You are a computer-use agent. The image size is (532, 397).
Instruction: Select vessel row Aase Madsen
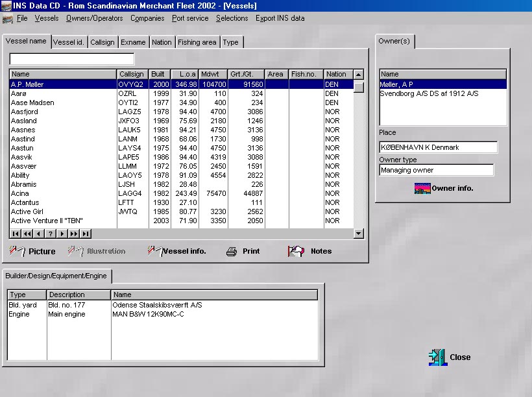click(x=182, y=102)
